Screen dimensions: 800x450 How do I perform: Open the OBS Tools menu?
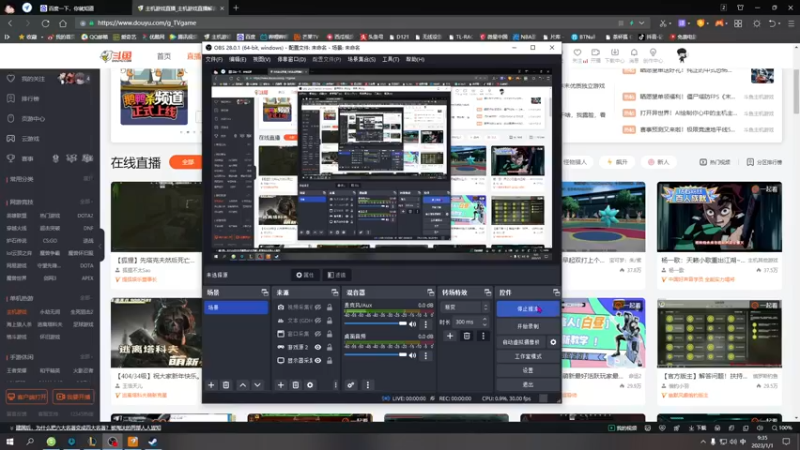point(390,59)
